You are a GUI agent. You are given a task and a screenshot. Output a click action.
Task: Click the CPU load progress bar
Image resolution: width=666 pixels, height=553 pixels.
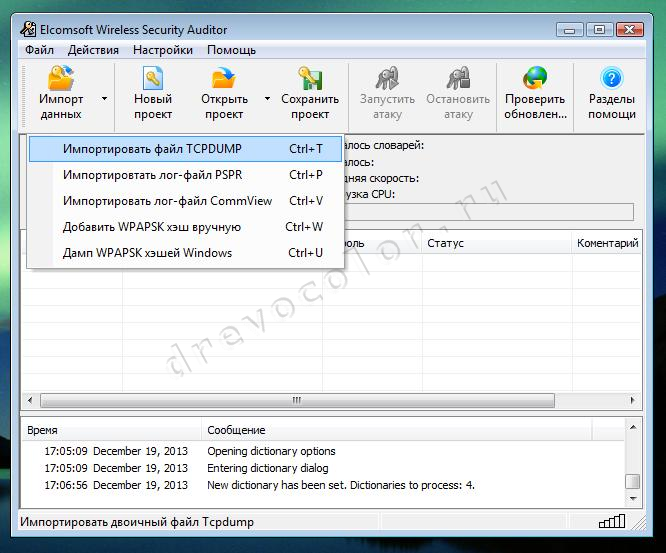tap(488, 212)
